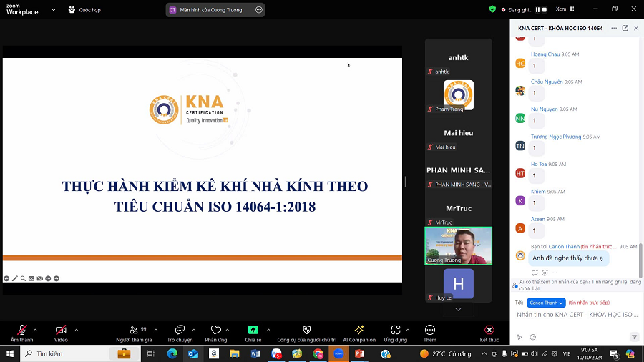Click green encryption shield icon
The height and width of the screenshot is (362, 644).
click(492, 9)
